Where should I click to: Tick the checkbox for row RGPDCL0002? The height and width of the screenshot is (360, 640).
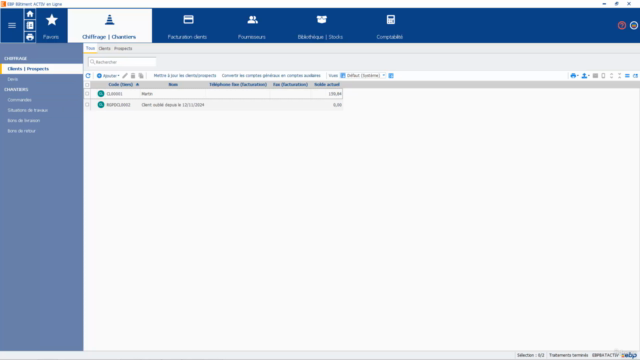pos(87,105)
